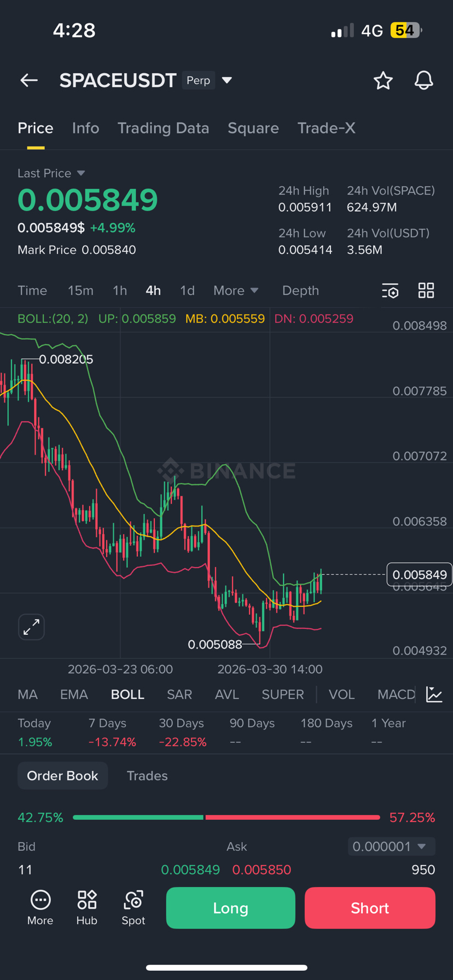Select the Order Book tab
This screenshot has height=980, width=453.
tap(62, 775)
